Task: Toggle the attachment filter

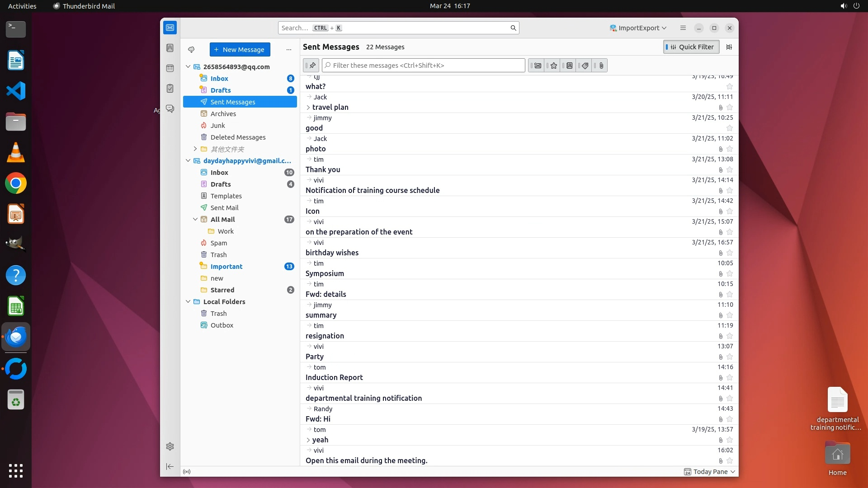Action: pos(601,66)
